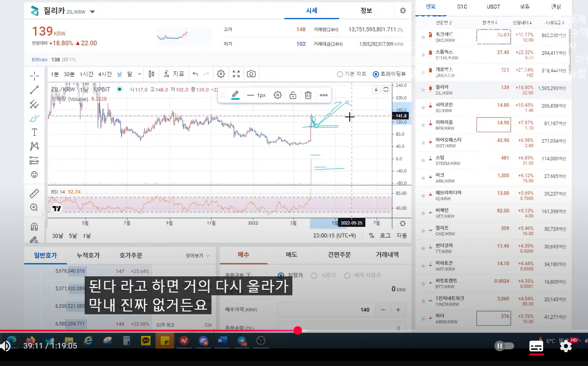Open the 모아보기 dropdown in order book
Screen dimensions: 588x366
198,256
